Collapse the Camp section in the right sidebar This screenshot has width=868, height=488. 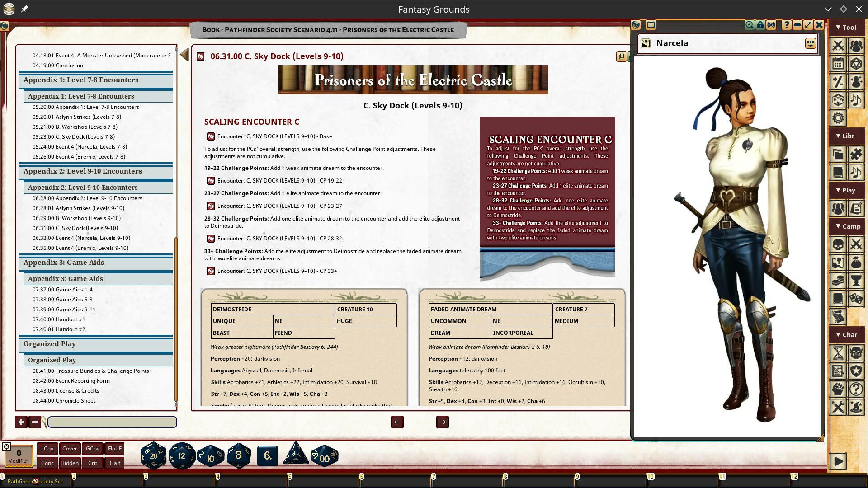click(x=847, y=226)
